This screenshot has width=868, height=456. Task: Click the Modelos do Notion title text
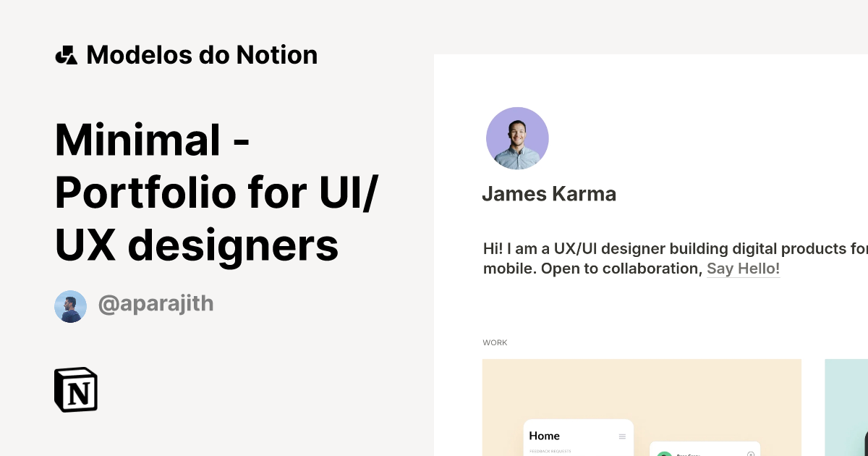click(202, 54)
